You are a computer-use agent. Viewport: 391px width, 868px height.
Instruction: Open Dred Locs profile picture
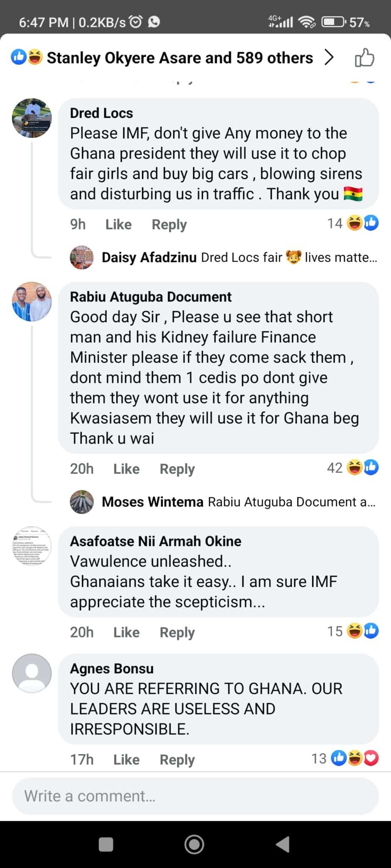pyautogui.click(x=32, y=118)
